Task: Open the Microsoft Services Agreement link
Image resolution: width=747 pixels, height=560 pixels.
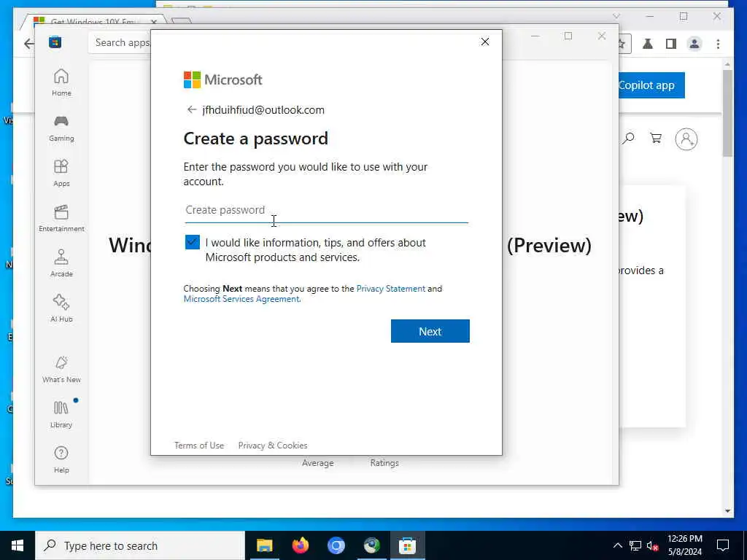Action: coord(241,299)
